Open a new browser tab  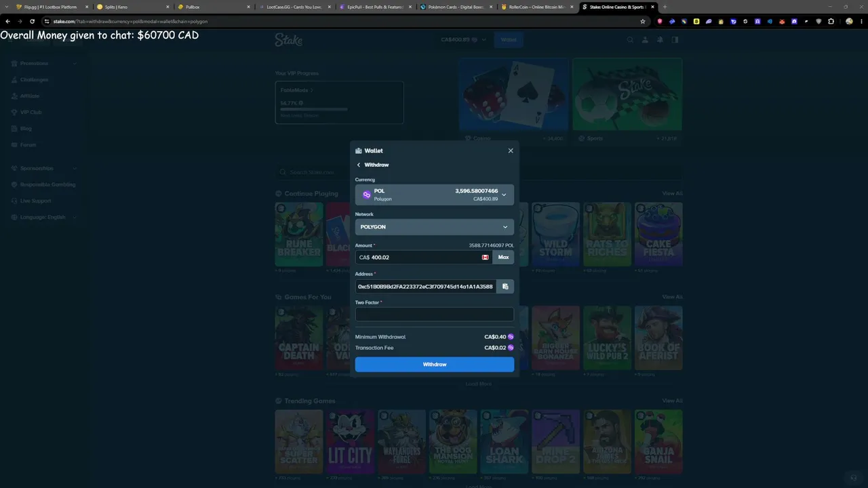[x=665, y=7]
